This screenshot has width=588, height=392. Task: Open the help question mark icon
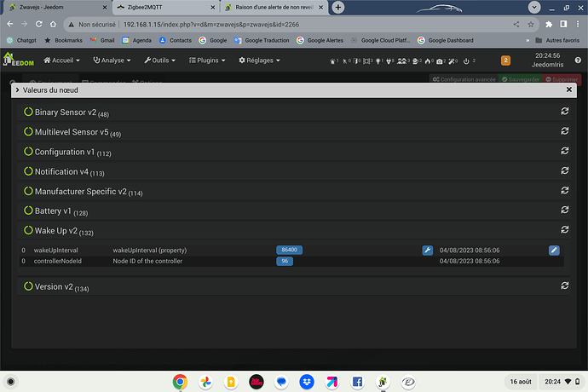[578, 60]
